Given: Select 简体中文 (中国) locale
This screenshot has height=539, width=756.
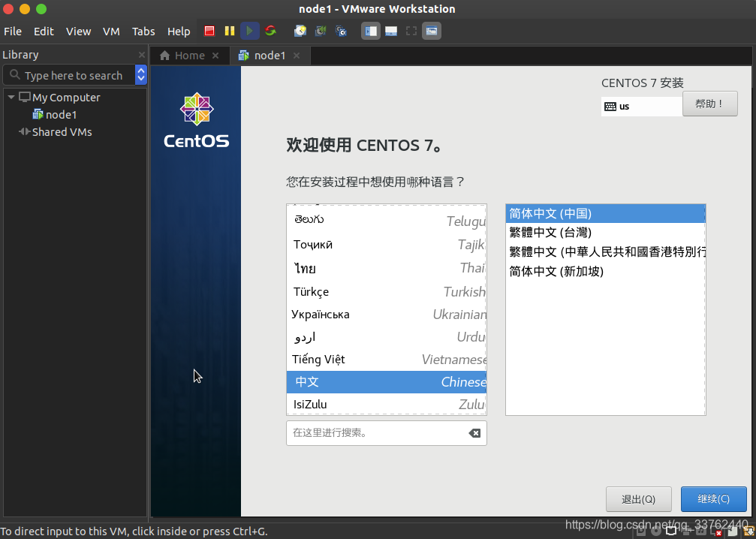Looking at the screenshot, I should (x=606, y=214).
